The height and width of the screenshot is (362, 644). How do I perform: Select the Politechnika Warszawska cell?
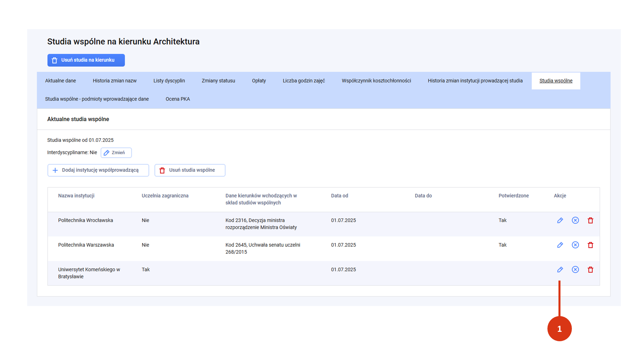86,245
